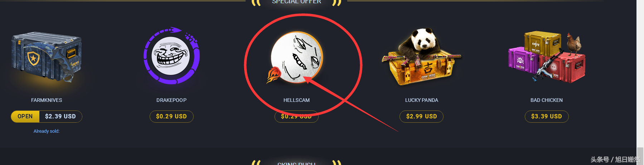Click the HELLSCAM price button
The width and height of the screenshot is (644, 165).
[296, 117]
